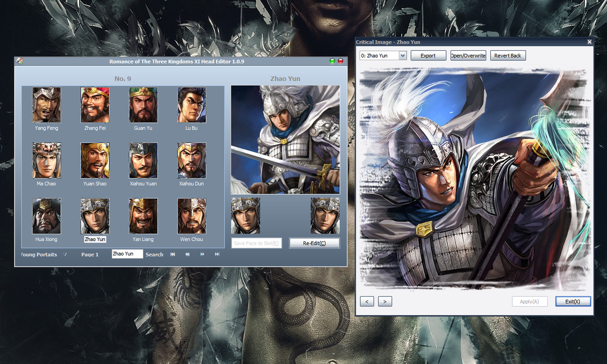Select the Hua Xiong portrait
The height and width of the screenshot is (364, 607).
tap(46, 216)
